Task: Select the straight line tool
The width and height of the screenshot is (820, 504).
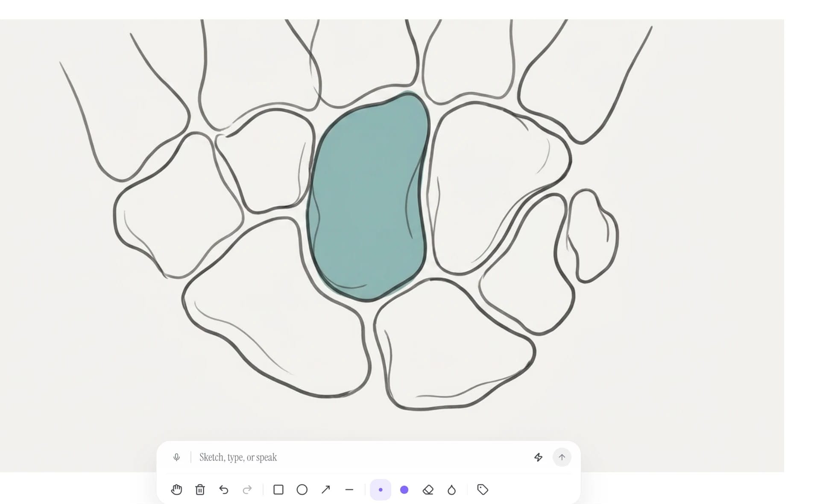Action: click(349, 489)
